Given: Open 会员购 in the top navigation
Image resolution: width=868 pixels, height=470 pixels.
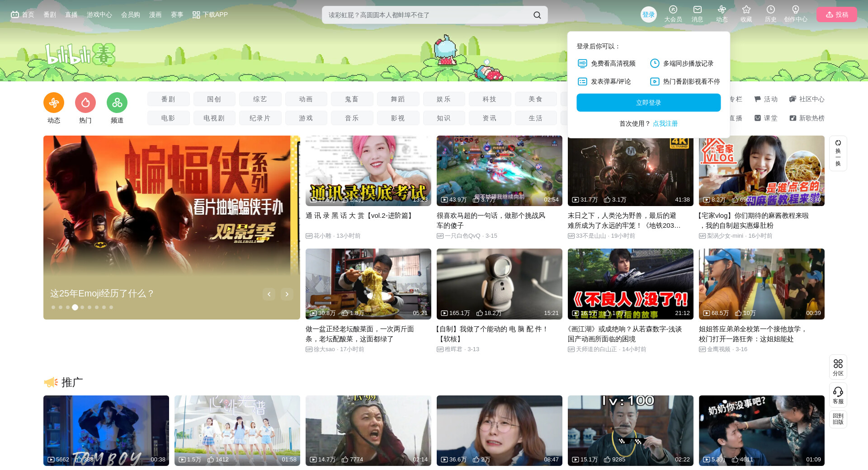Looking at the screenshot, I should (x=131, y=14).
